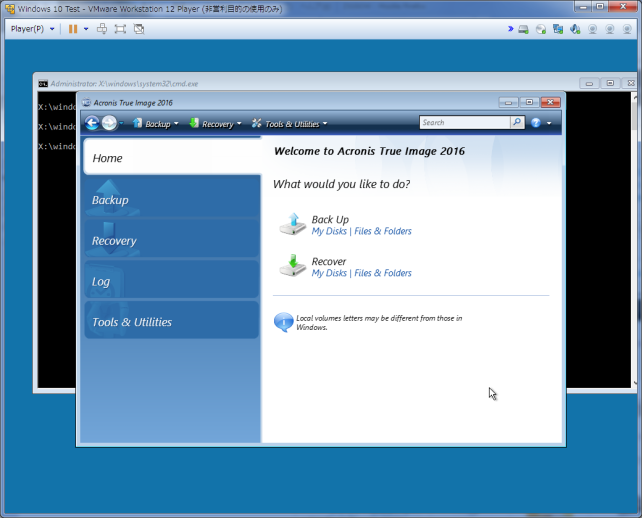Click Files & Folders link under Back Up

pos(383,231)
